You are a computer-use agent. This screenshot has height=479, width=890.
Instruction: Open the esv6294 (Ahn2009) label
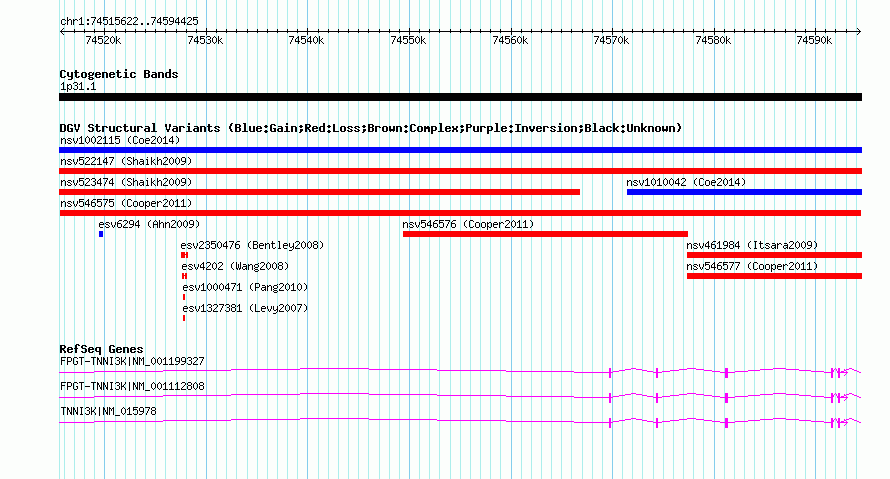point(149,224)
